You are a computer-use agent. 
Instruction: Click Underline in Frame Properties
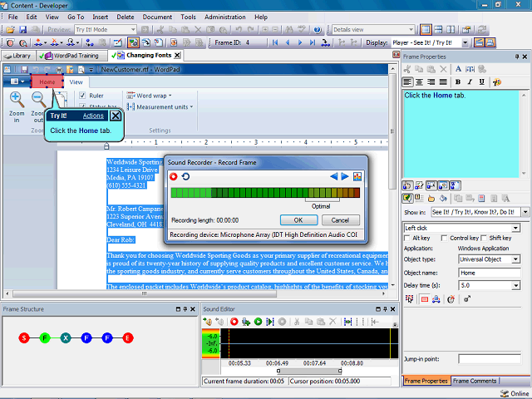(481, 81)
